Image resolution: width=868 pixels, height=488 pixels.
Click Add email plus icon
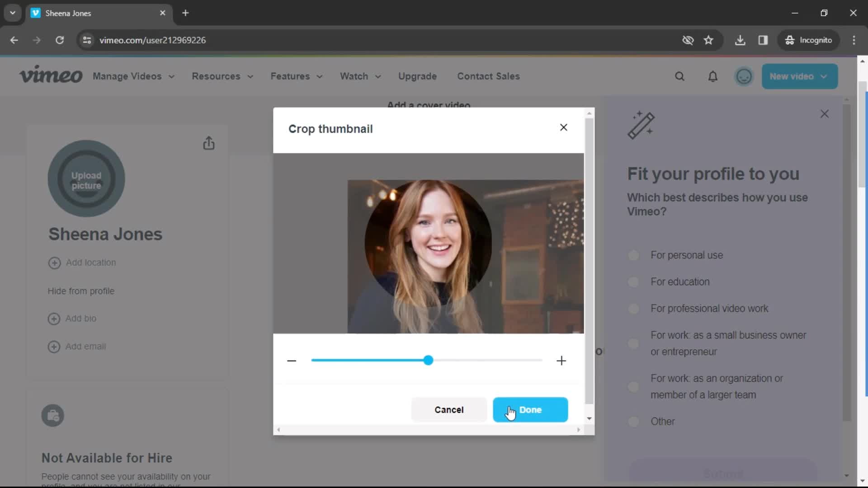[54, 347]
